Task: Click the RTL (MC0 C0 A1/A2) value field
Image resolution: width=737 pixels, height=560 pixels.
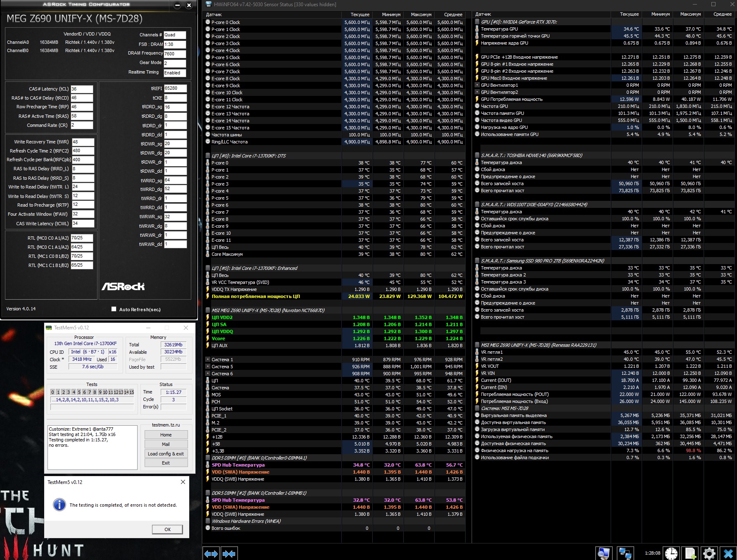Action: (x=82, y=238)
